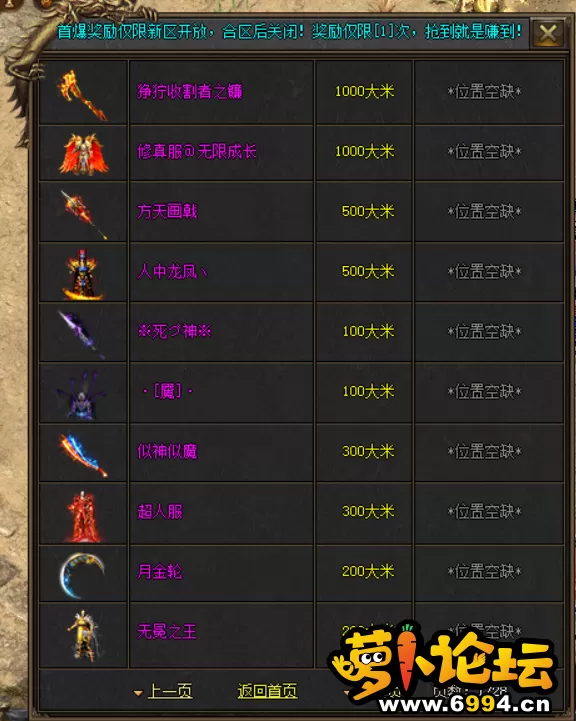Click the 返回首页 link
The width and height of the screenshot is (576, 721).
(x=267, y=691)
